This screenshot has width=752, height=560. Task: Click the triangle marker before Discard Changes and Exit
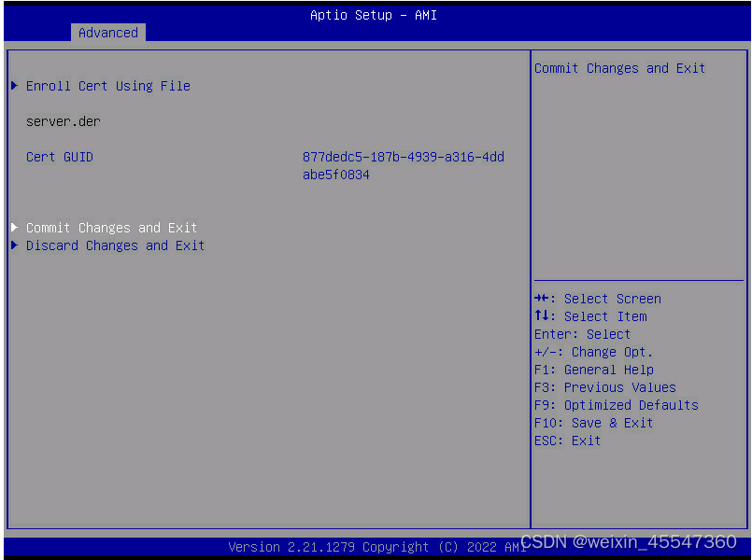click(14, 245)
